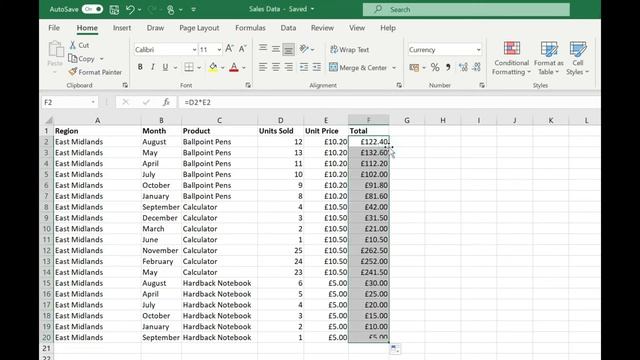The width and height of the screenshot is (640, 360).
Task: Toggle Wrap Text
Action: [x=349, y=49]
